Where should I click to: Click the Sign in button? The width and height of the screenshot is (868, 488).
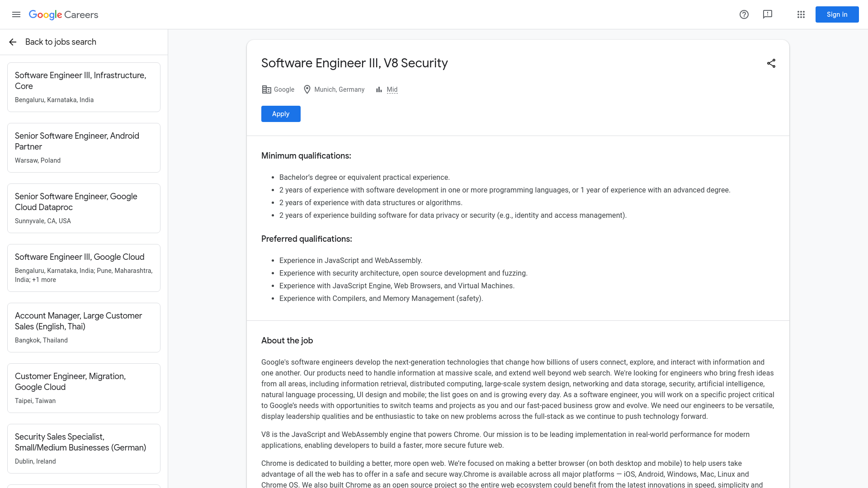[837, 14]
